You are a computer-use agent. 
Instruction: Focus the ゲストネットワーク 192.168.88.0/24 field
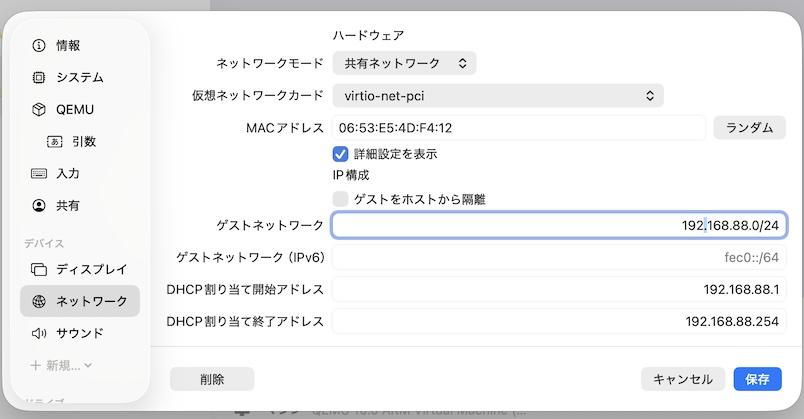coord(559,225)
